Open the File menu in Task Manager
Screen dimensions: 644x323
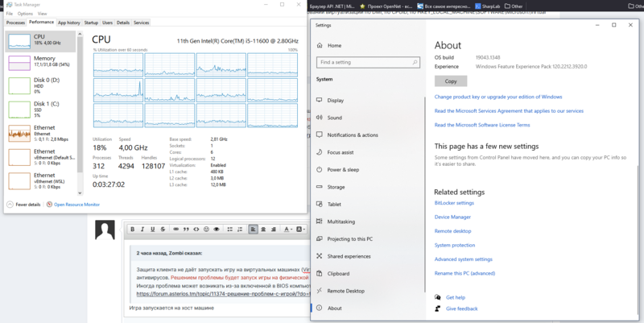tap(10, 14)
